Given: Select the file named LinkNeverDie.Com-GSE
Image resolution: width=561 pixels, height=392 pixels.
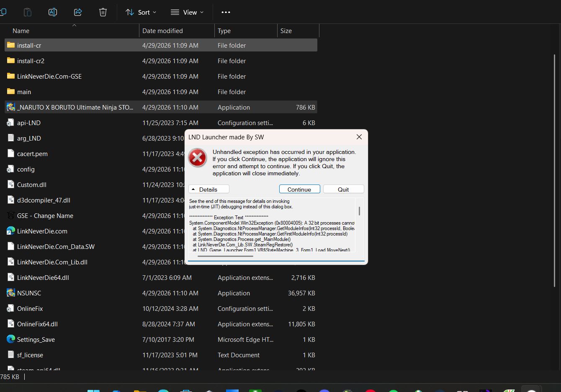Looking at the screenshot, I should pos(49,76).
